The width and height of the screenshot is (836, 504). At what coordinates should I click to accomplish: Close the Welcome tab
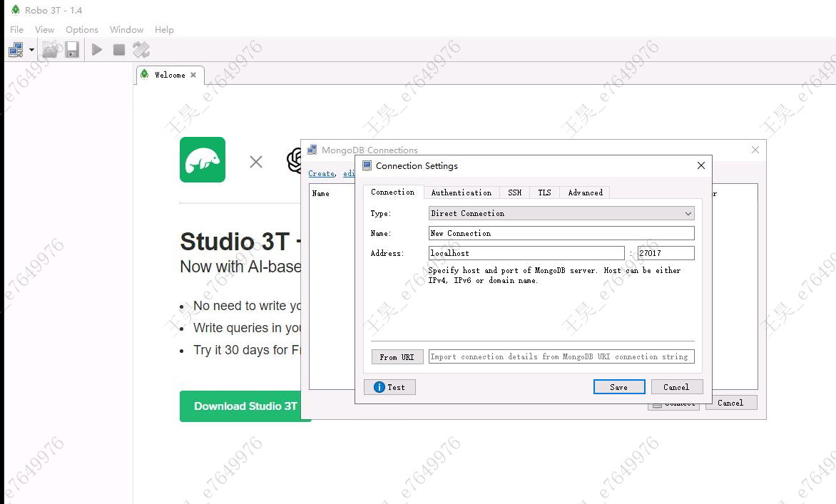[x=193, y=75]
